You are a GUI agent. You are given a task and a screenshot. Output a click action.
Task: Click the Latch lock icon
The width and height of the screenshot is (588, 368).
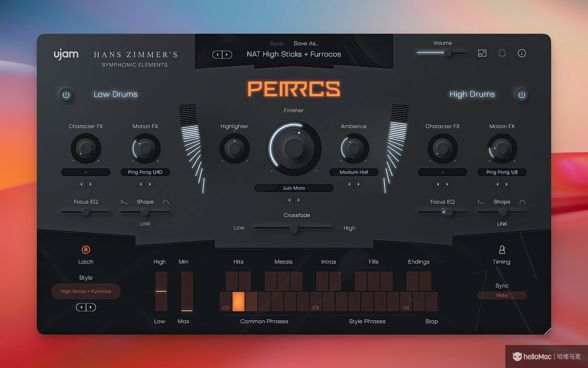click(x=85, y=249)
